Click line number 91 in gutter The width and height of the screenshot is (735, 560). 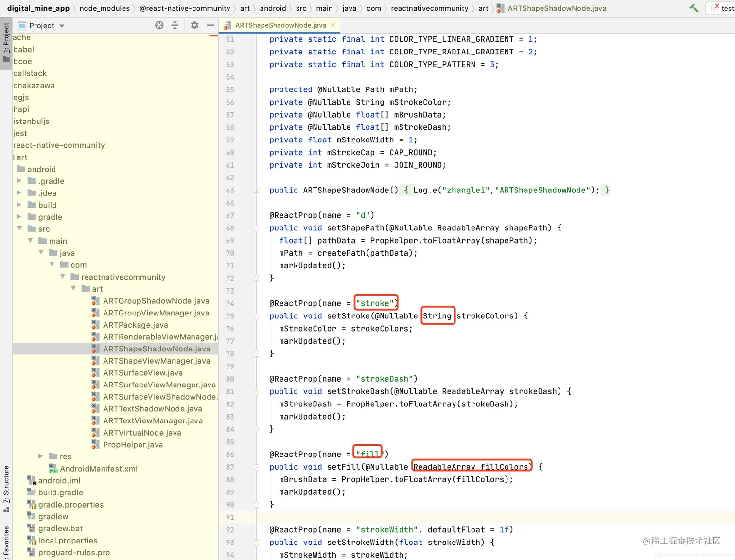coord(230,517)
